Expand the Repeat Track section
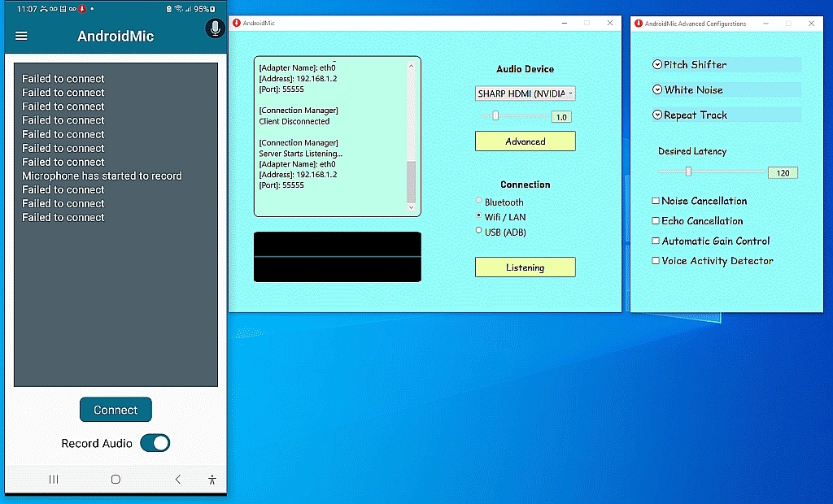833x504 pixels. click(657, 115)
